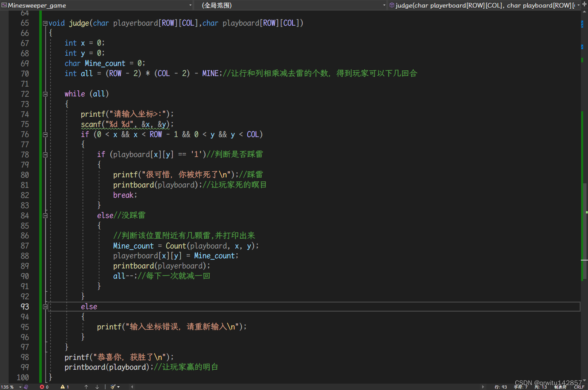Image resolution: width=588 pixels, height=390 pixels.
Task: Click the code cleanup broom icon
Action: [x=113, y=387]
